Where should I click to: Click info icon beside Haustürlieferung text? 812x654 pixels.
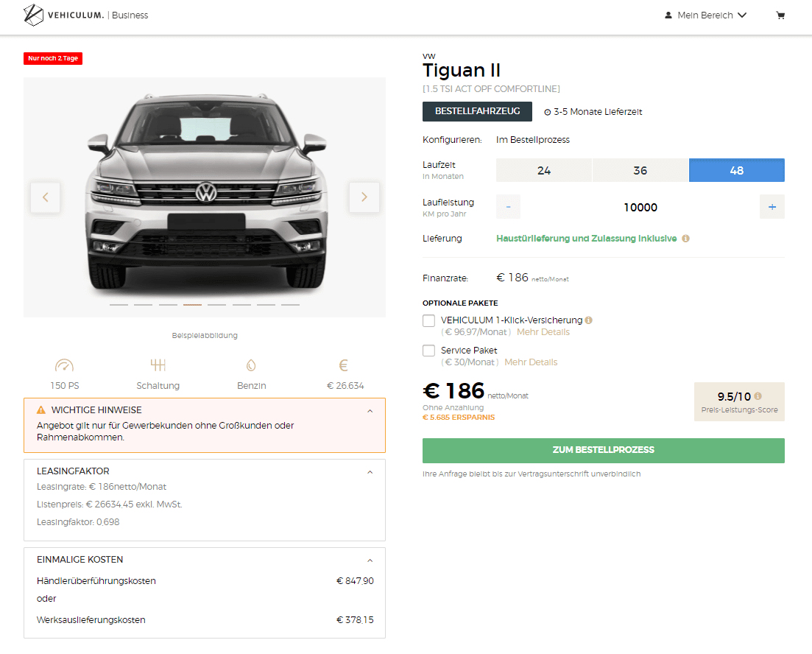(685, 239)
